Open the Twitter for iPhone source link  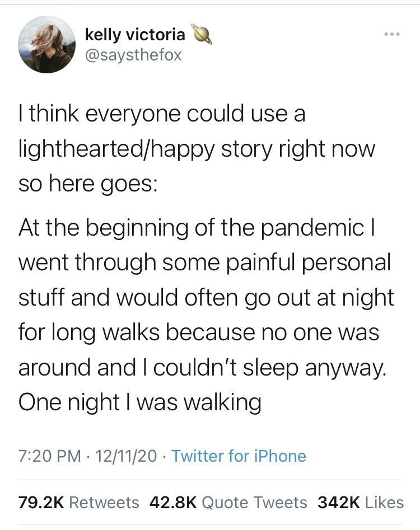click(239, 456)
